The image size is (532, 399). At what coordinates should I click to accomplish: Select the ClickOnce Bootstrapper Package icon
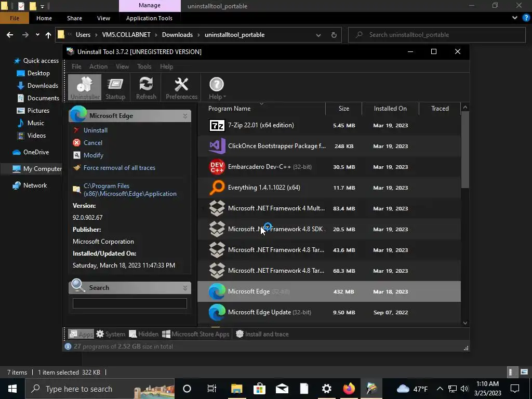click(x=217, y=146)
